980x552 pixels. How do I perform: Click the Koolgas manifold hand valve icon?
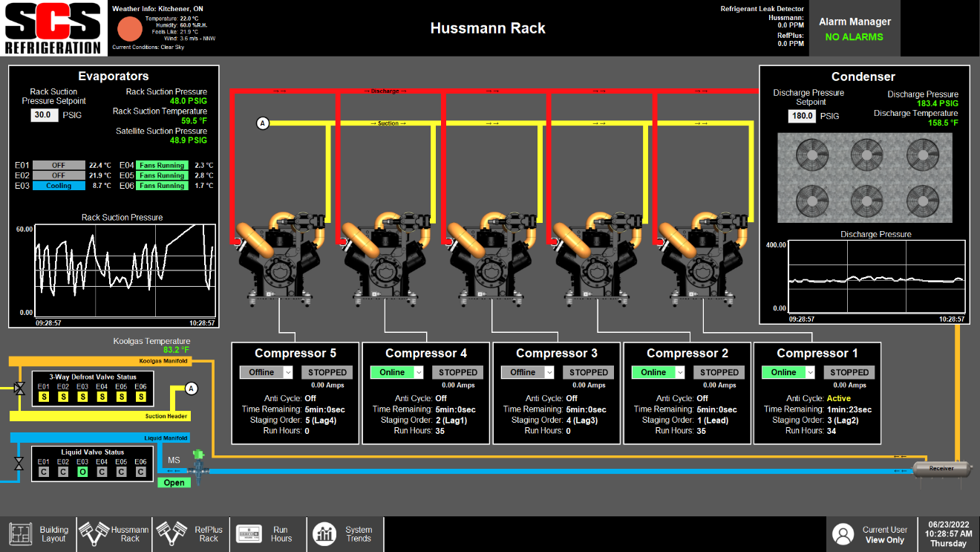pos(19,388)
